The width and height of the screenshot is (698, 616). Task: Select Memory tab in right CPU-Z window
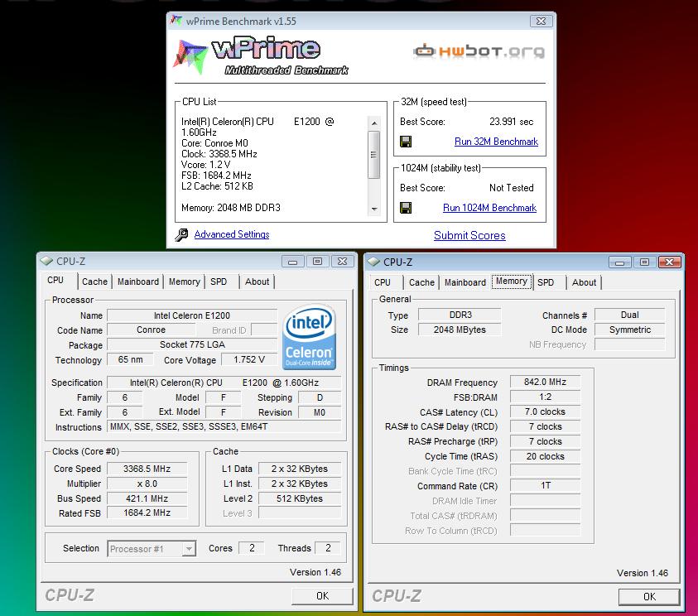512,282
